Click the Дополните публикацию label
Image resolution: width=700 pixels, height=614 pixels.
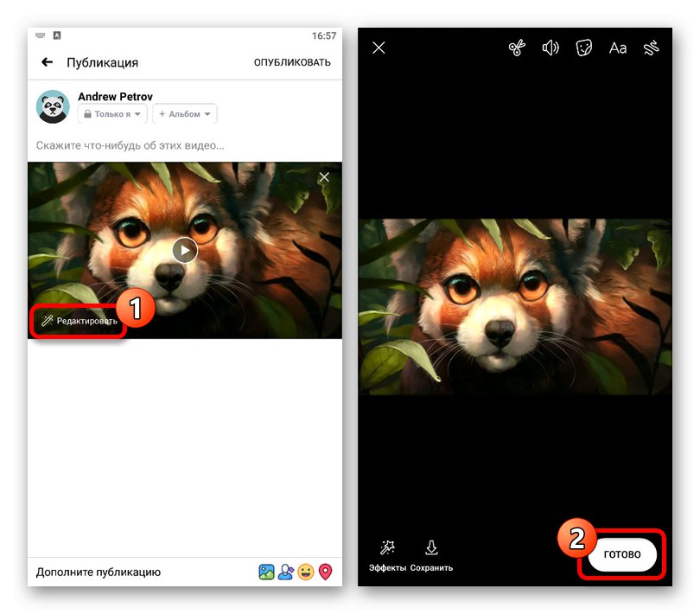click(99, 572)
